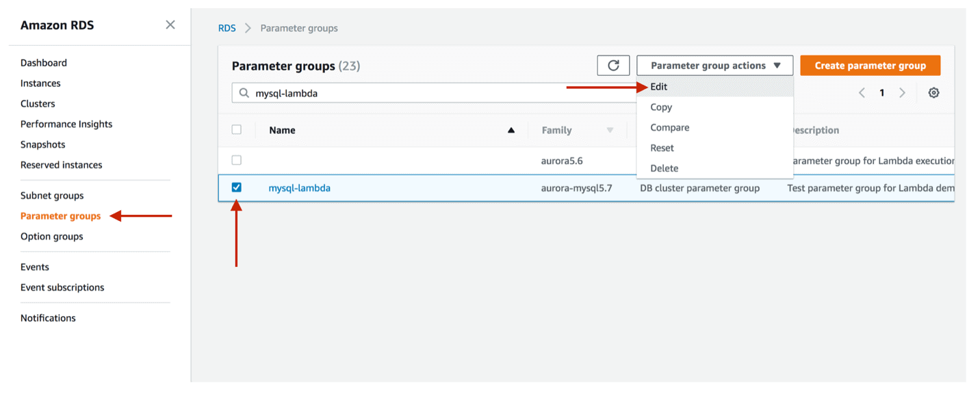Viewport: 980px width, 396px height.
Task: Click the Family column header
Action: click(556, 130)
